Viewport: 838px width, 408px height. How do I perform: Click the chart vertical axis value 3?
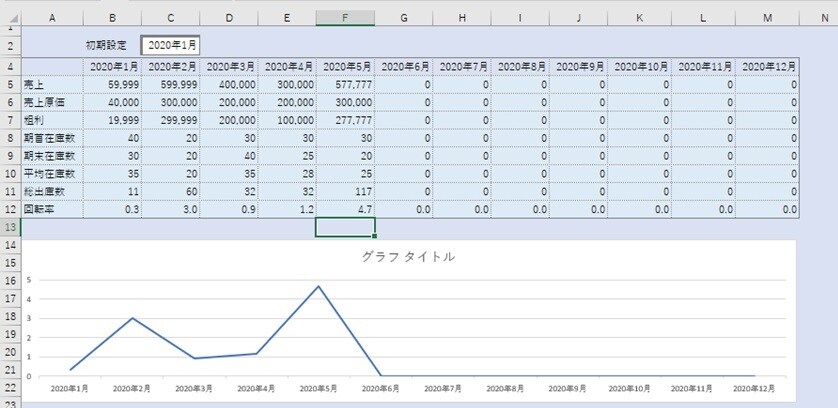coord(29,319)
